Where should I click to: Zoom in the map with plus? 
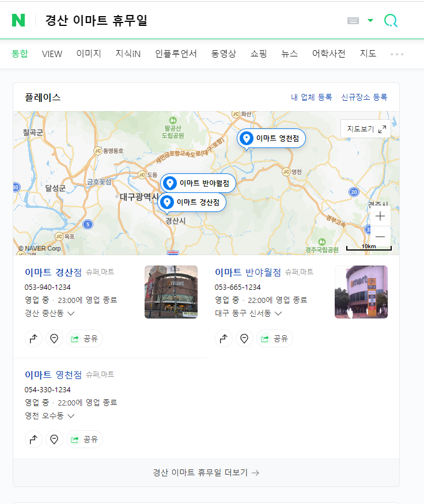(380, 216)
